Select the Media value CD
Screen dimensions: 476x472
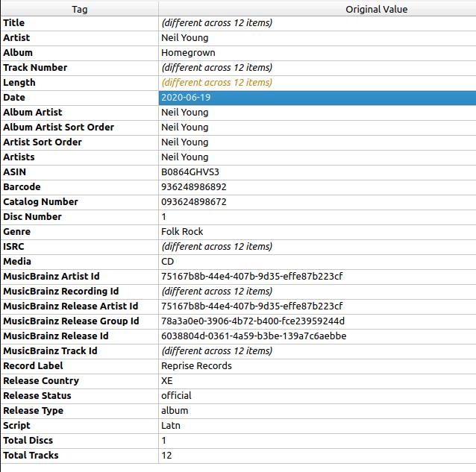click(168, 262)
